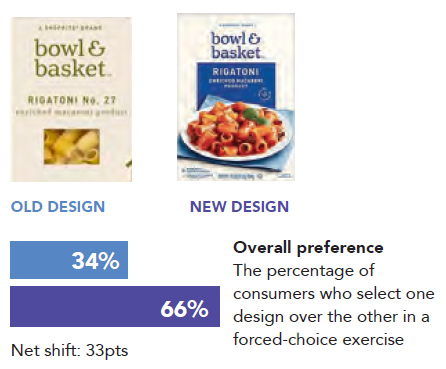
Task: Click the word 'consumers' in the description
Action: (274, 294)
